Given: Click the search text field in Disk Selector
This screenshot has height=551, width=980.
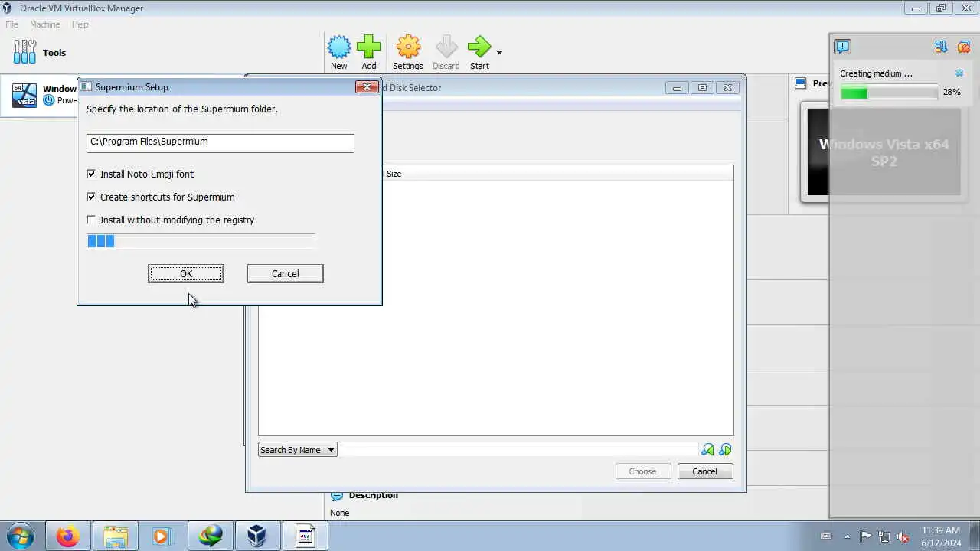Looking at the screenshot, I should (x=518, y=450).
